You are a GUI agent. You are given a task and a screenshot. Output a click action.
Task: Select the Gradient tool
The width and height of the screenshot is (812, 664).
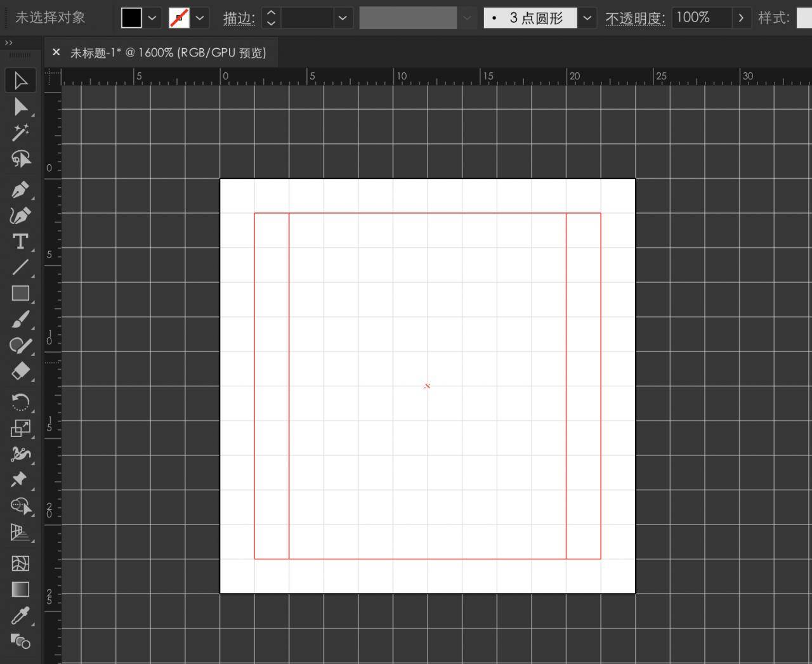click(20, 589)
